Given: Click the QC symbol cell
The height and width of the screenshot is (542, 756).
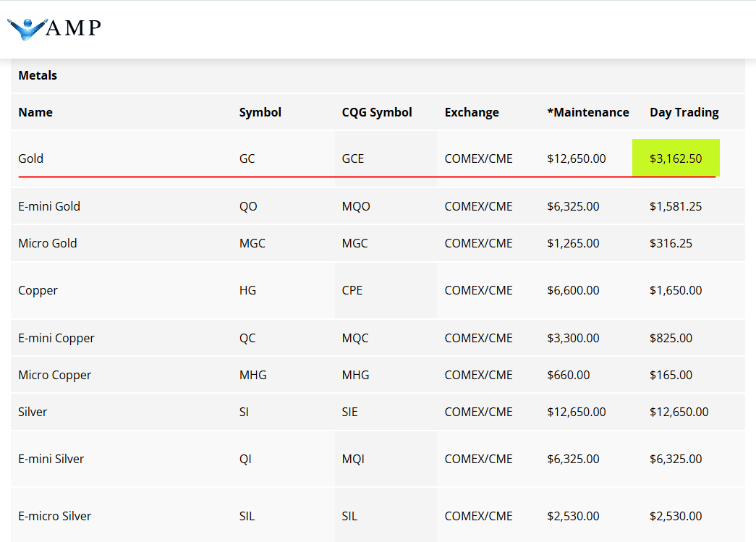Looking at the screenshot, I should (x=247, y=338).
